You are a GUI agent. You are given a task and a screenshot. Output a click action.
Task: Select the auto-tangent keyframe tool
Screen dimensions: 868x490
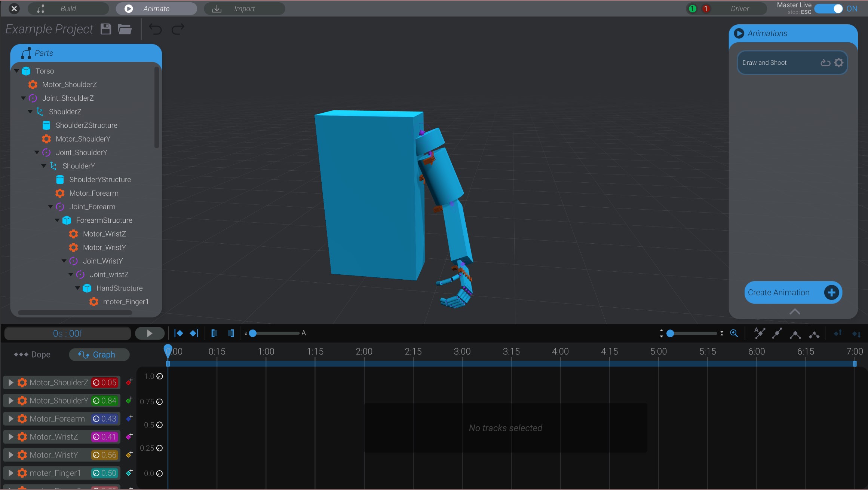pos(760,333)
